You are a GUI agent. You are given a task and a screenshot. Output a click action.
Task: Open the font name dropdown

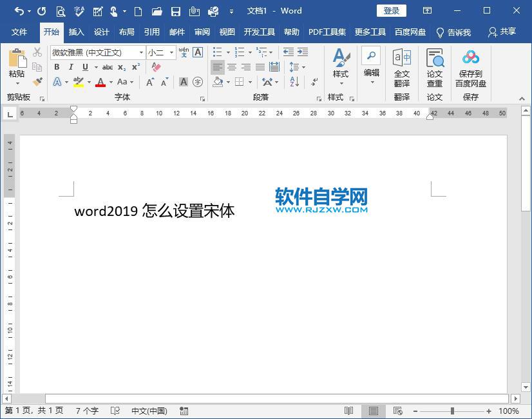[x=141, y=52]
